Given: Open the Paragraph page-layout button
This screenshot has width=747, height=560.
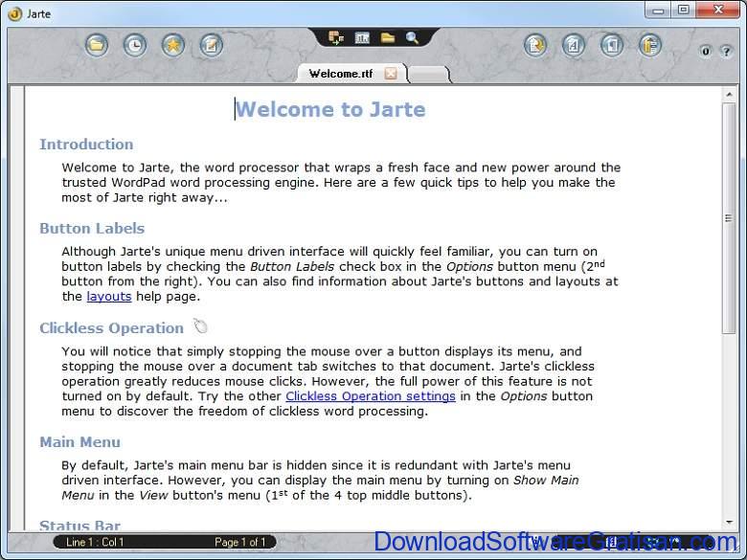Looking at the screenshot, I should [x=612, y=46].
